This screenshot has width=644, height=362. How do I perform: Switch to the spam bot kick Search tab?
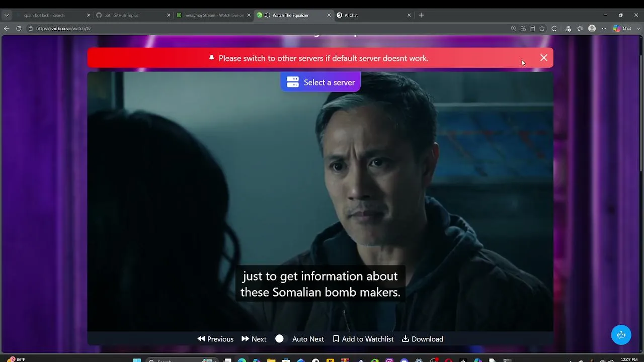52,15
